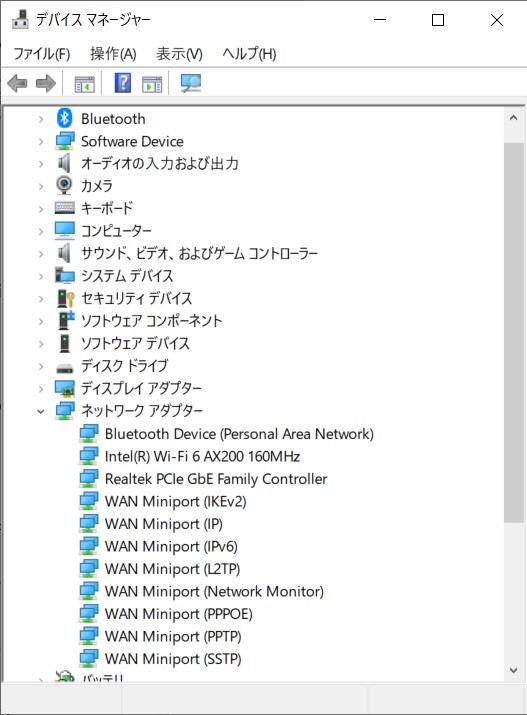Toggle the console tree pane icon
The width and height of the screenshot is (527, 715).
pyautogui.click(x=85, y=84)
